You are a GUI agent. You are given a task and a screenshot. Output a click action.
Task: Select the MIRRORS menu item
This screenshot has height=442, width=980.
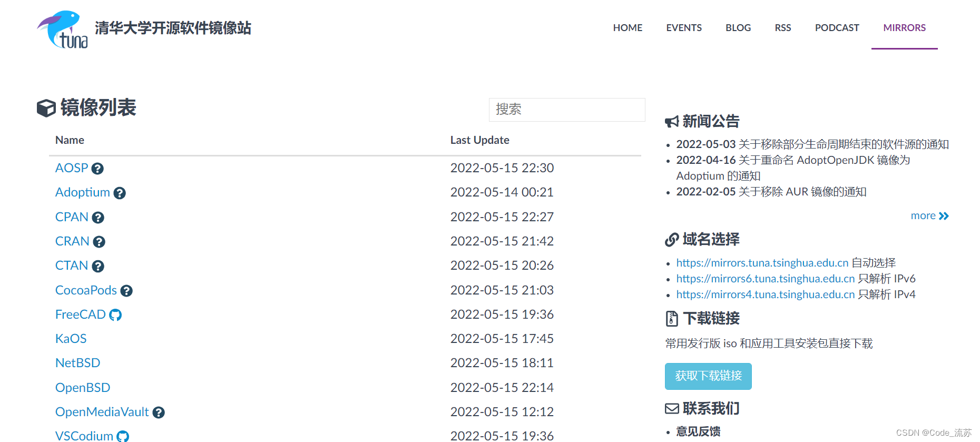(x=905, y=28)
